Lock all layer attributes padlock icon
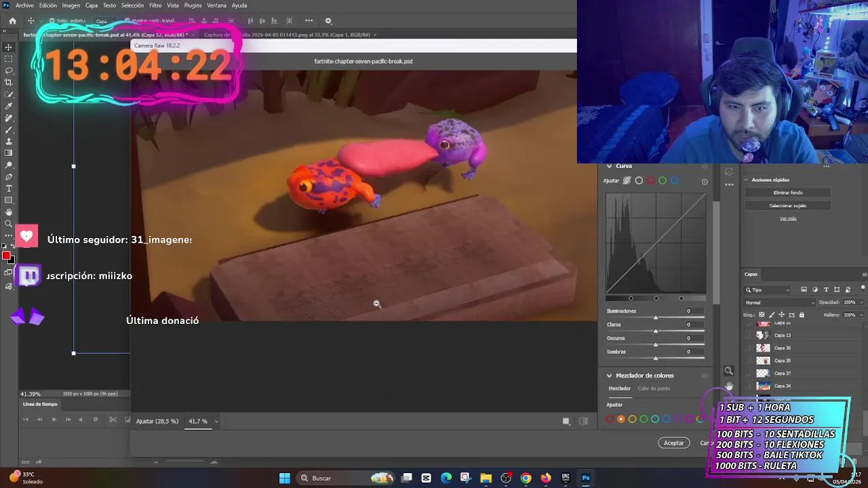The height and width of the screenshot is (488, 868). [802, 314]
